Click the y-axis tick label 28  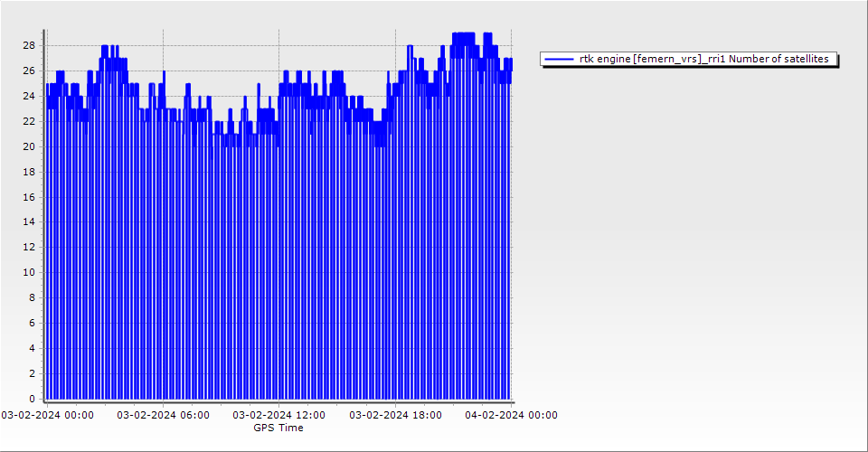(x=29, y=45)
